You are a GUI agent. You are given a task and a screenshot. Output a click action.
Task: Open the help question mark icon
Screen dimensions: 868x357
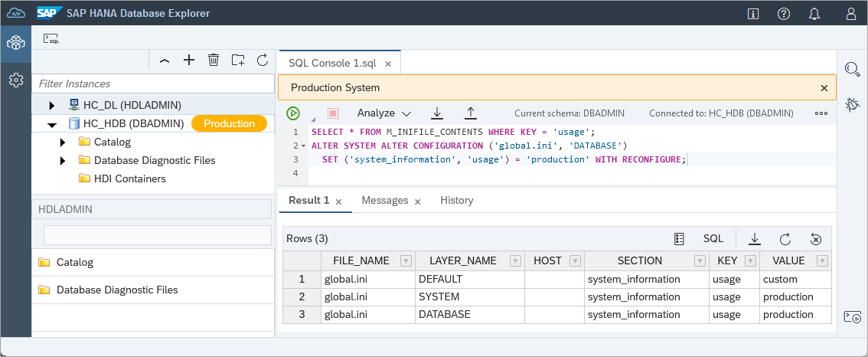[x=783, y=14]
